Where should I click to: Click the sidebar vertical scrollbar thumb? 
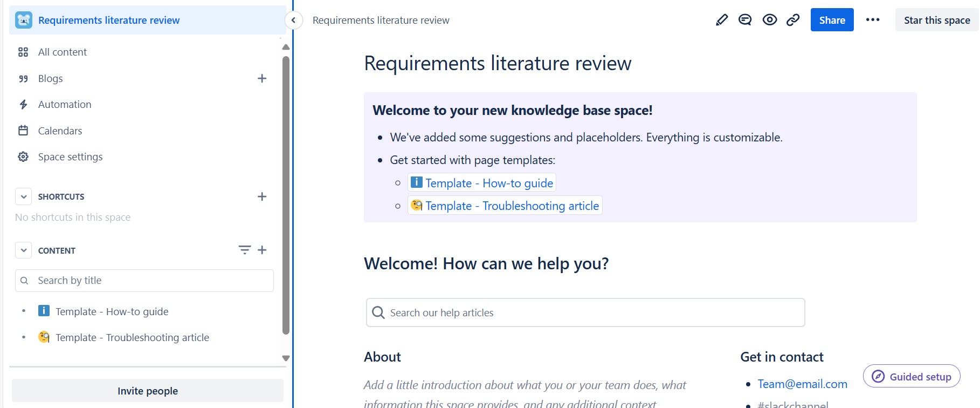[286, 195]
